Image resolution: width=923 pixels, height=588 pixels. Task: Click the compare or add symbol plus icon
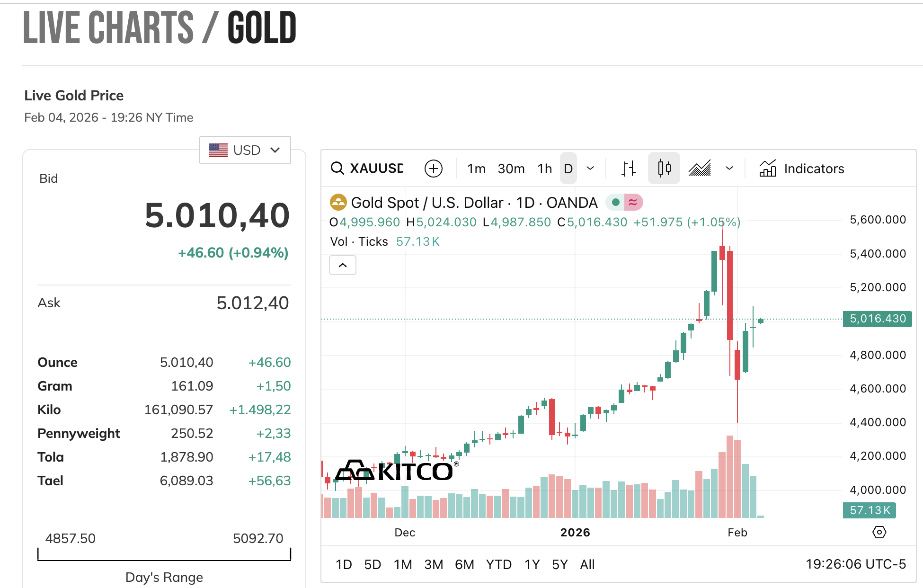(x=433, y=169)
